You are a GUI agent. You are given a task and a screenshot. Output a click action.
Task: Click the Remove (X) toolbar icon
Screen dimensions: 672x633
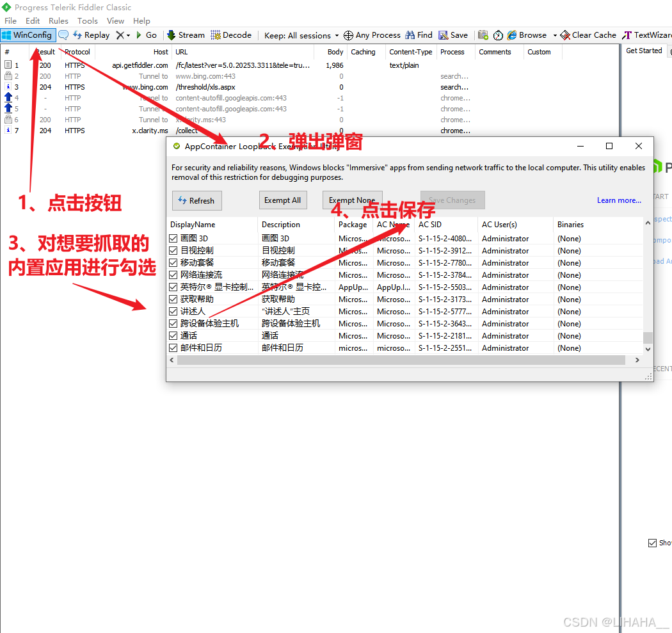[x=120, y=35]
